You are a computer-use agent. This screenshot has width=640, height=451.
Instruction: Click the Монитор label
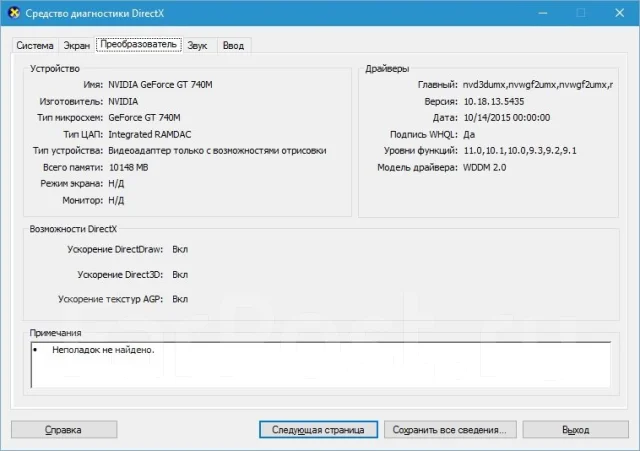82,200
